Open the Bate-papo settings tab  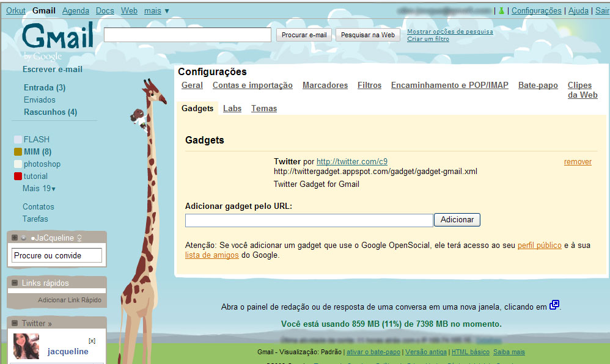point(538,85)
